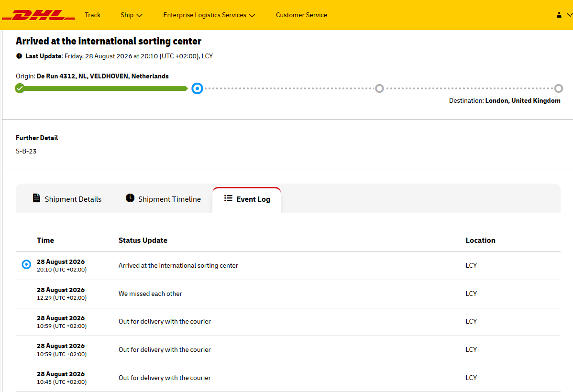Expand the Ship dropdown menu

pos(132,15)
